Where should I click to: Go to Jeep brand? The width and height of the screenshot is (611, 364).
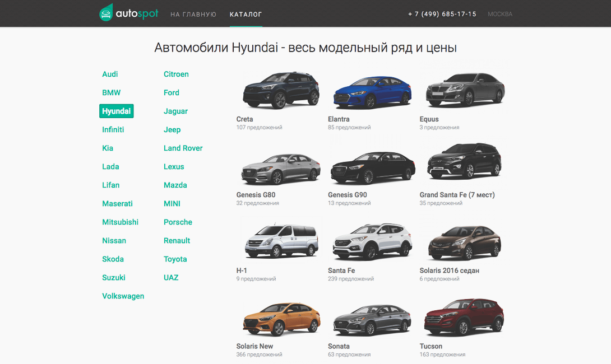pos(172,129)
